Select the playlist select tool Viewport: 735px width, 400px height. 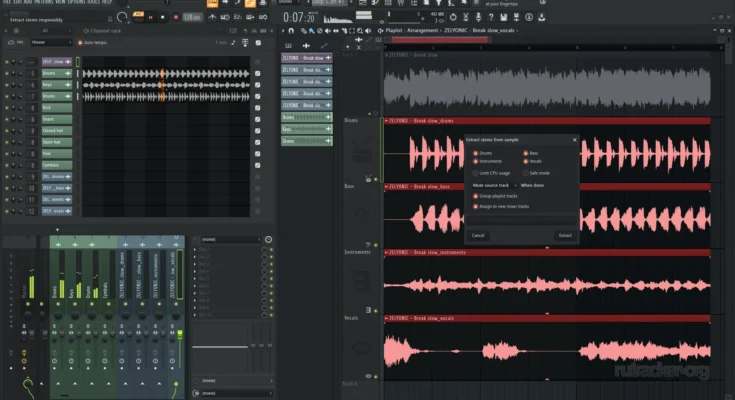(x=352, y=30)
